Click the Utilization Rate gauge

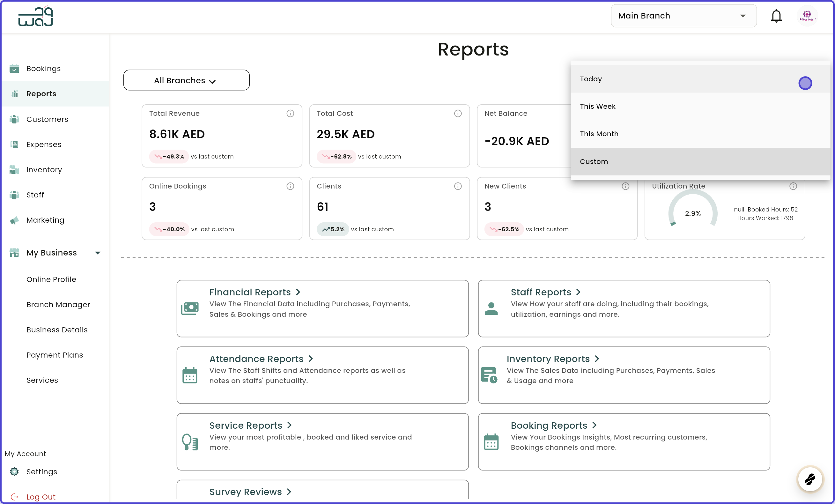(x=693, y=213)
